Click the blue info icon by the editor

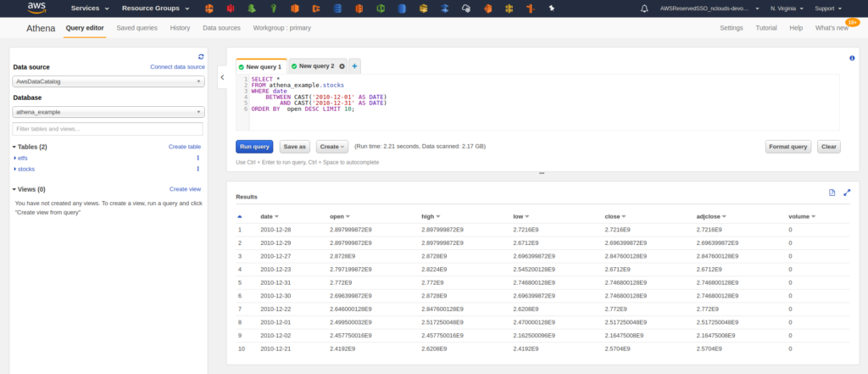pyautogui.click(x=852, y=59)
